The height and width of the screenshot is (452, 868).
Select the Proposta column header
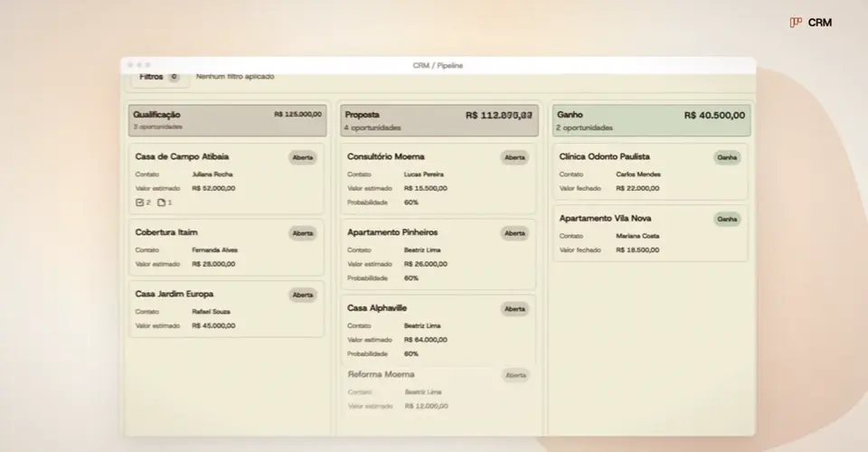tap(439, 120)
